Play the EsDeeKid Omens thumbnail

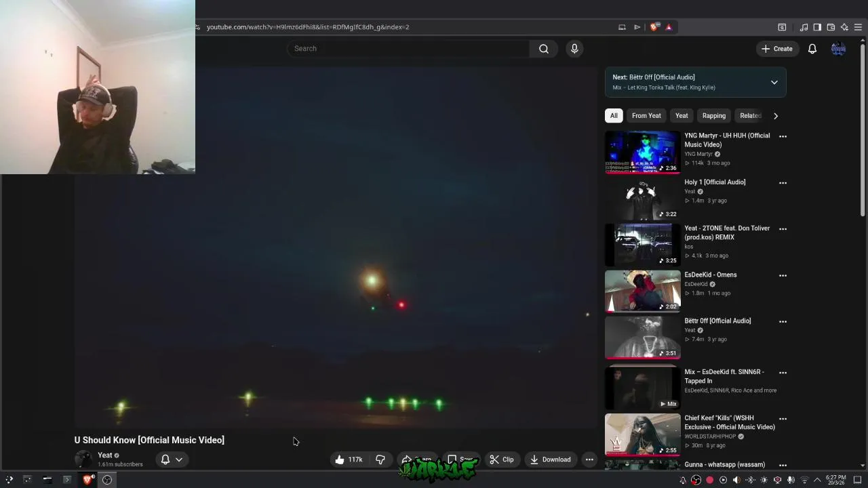click(642, 291)
